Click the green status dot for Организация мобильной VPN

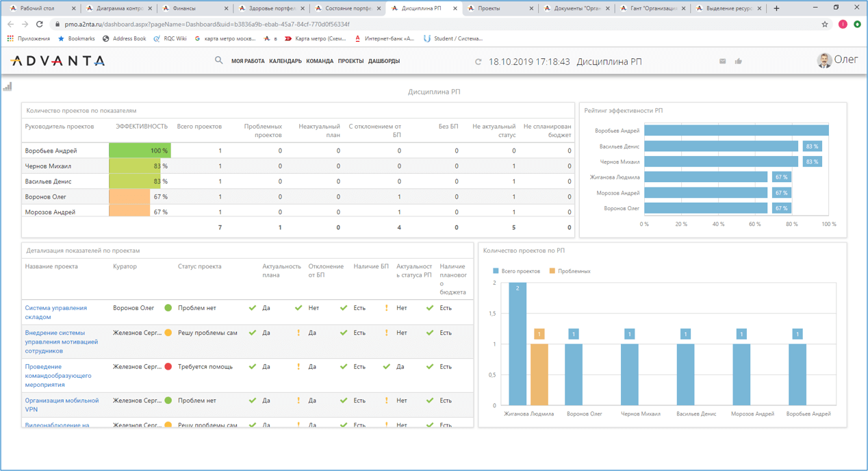(168, 400)
